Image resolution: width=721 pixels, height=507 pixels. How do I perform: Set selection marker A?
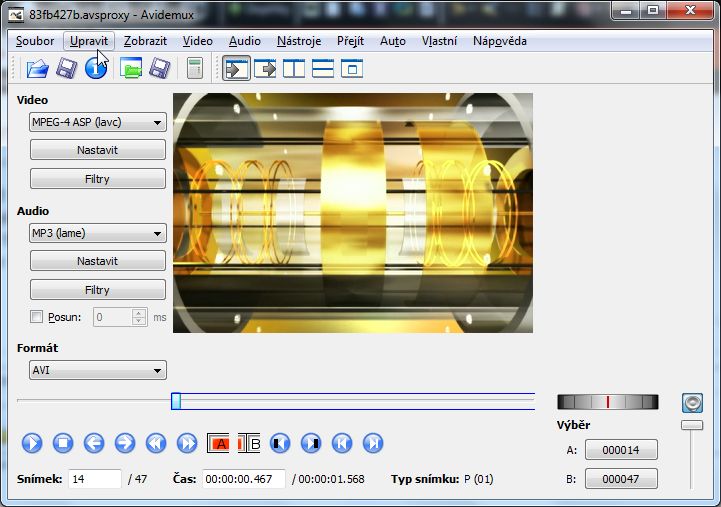(x=219, y=443)
